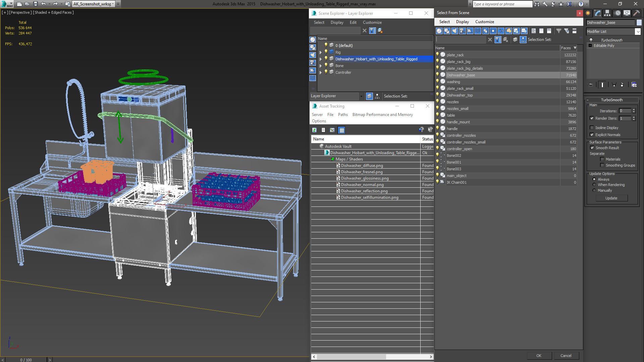Click object color swatch next to Dishwasher_base

click(x=639, y=22)
